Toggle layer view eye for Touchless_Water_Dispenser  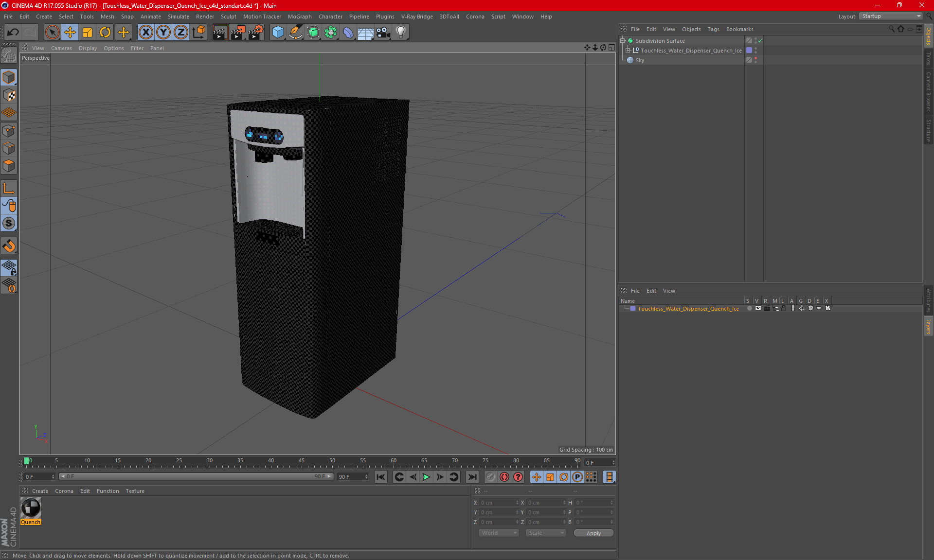(758, 308)
